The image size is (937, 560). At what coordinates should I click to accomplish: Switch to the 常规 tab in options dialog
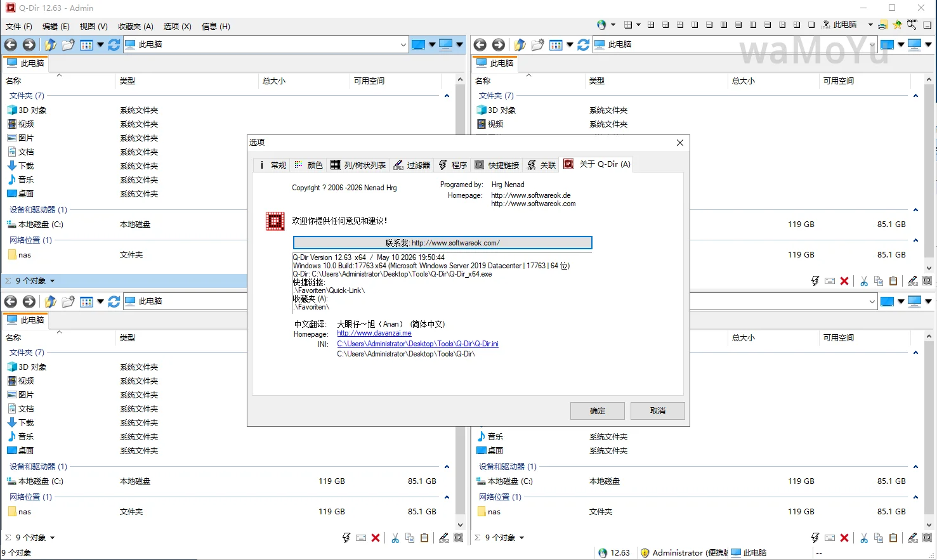[272, 165]
